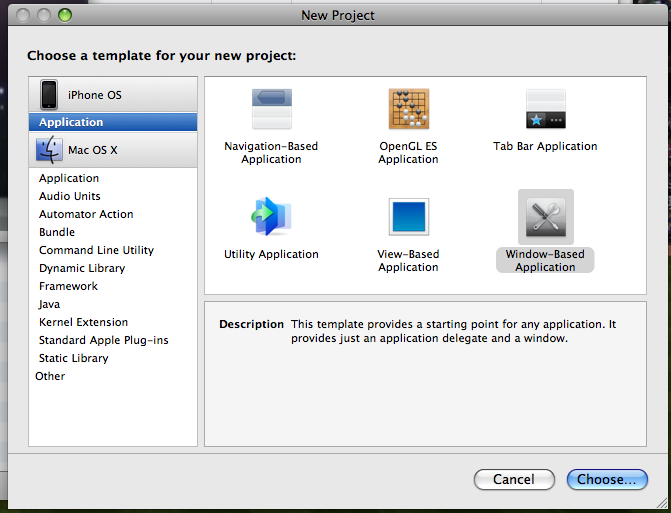The height and width of the screenshot is (513, 671).
Task: Pick the Tab Bar Application template icon
Action: click(x=546, y=109)
